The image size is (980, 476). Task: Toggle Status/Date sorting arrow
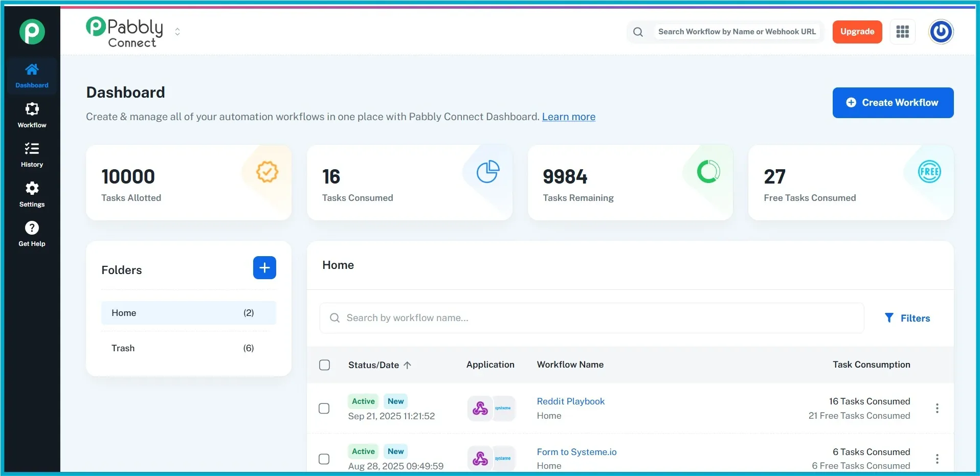tap(408, 365)
